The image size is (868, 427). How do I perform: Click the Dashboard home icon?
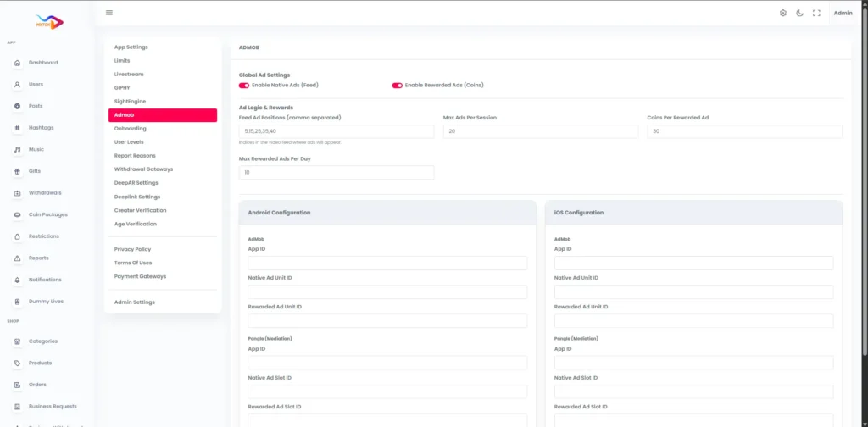(17, 63)
